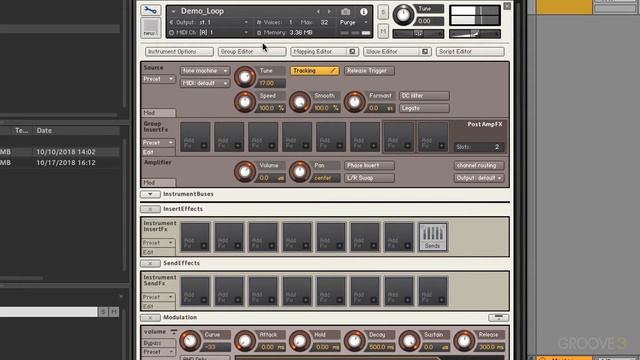
Task: Open the Purge dropdown
Action: pos(353,22)
